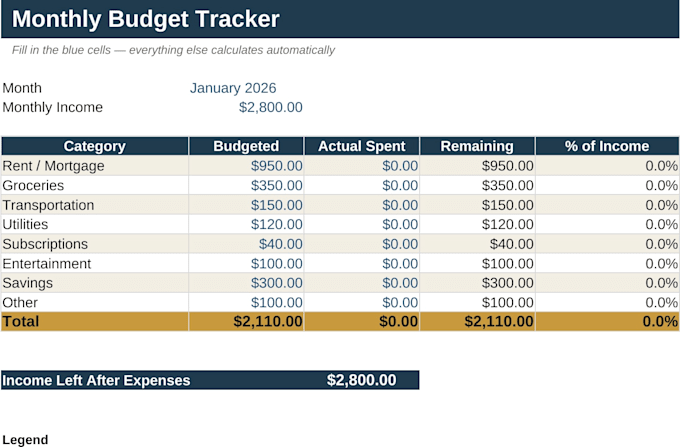This screenshot has height=447, width=680.
Task: Select the 'Remaining' column header
Action: pyautogui.click(x=477, y=146)
